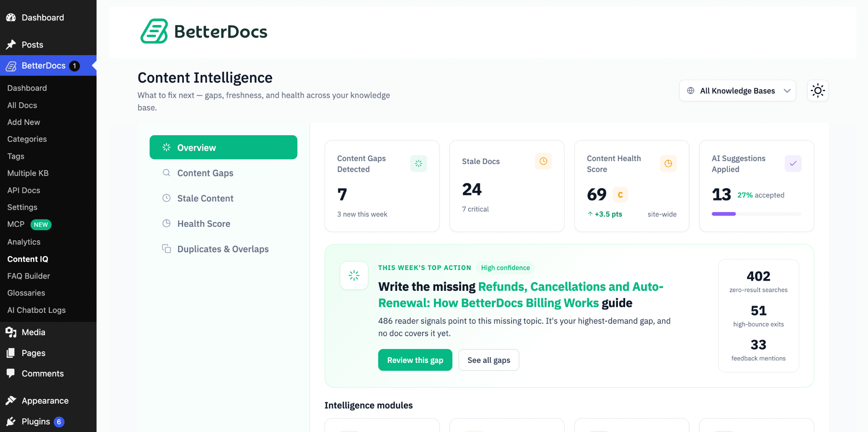Open the Multiple KB submenu link
Image resolution: width=868 pixels, height=432 pixels.
pos(28,173)
